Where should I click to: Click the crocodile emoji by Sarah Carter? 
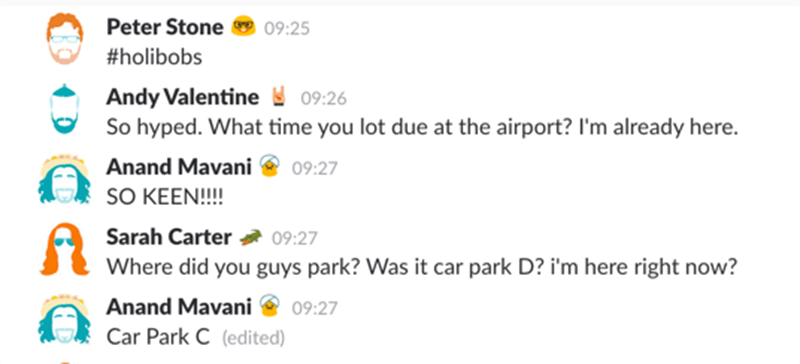click(x=251, y=237)
